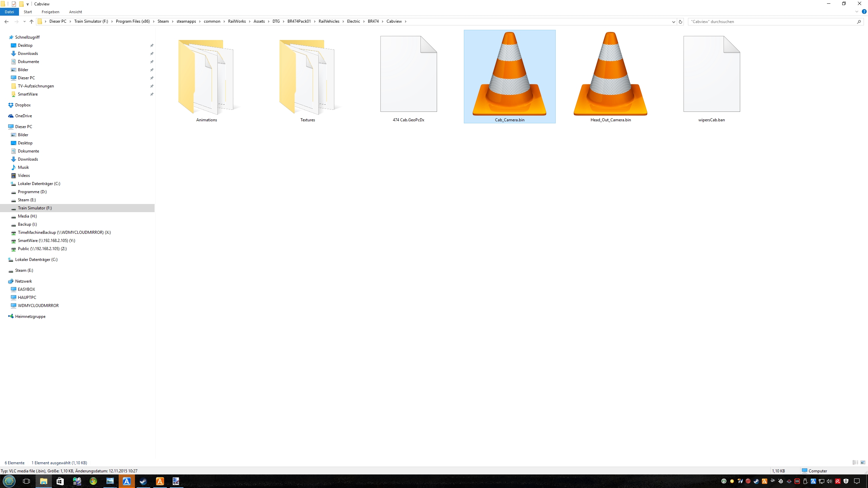The width and height of the screenshot is (868, 488).
Task: Open the Animations folder
Action: [x=206, y=78]
